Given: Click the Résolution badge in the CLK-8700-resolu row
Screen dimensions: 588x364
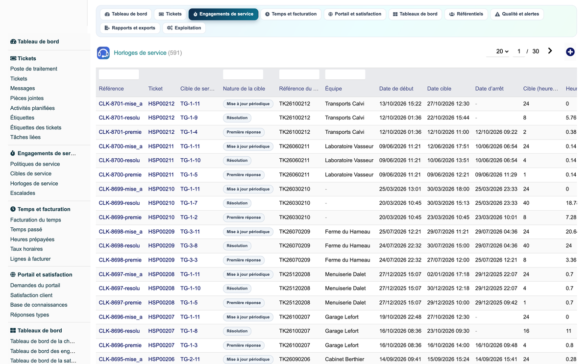Looking at the screenshot, I should 237,161.
